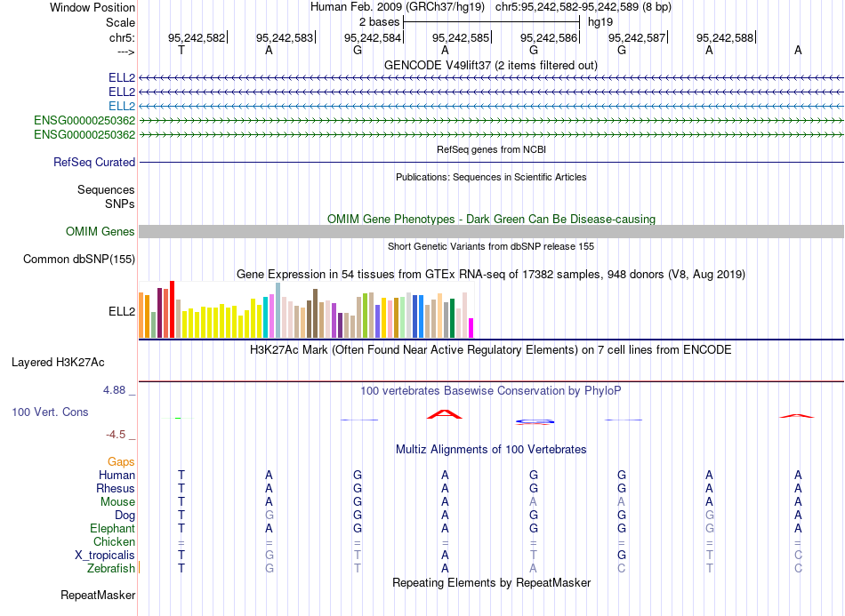
Task: Click the blue G PhyloP conservation mark
Action: click(534, 421)
